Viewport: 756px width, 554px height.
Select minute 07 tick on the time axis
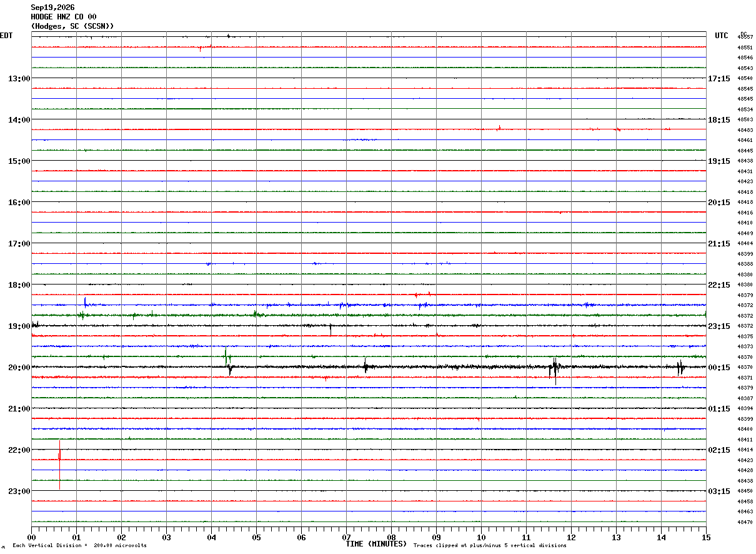click(x=346, y=537)
